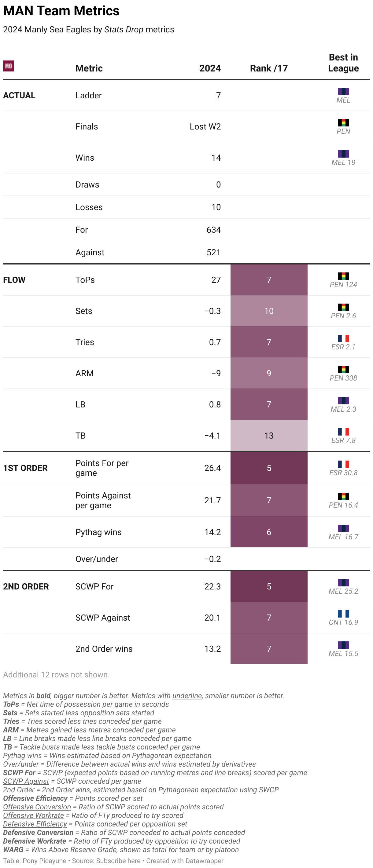Click the PEN flag icon in Finals row

click(343, 123)
